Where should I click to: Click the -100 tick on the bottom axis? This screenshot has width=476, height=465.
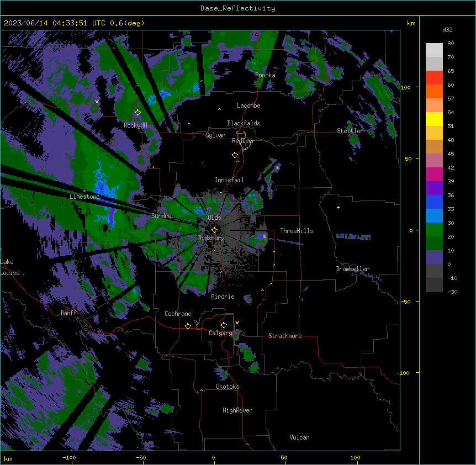(x=69, y=457)
